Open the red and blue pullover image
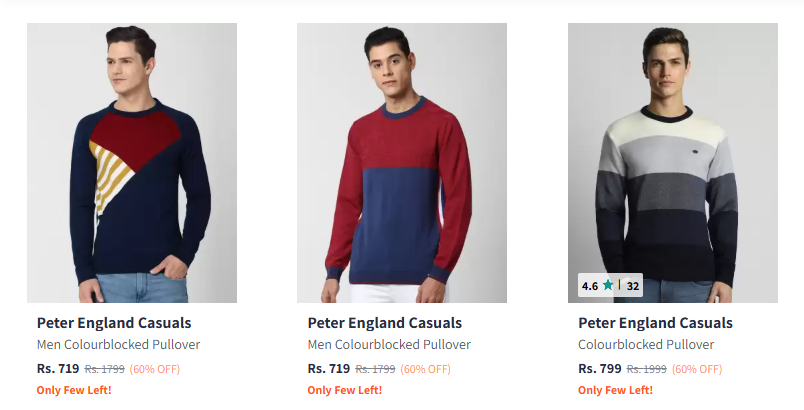This screenshot has height=410, width=804. pyautogui.click(x=402, y=163)
